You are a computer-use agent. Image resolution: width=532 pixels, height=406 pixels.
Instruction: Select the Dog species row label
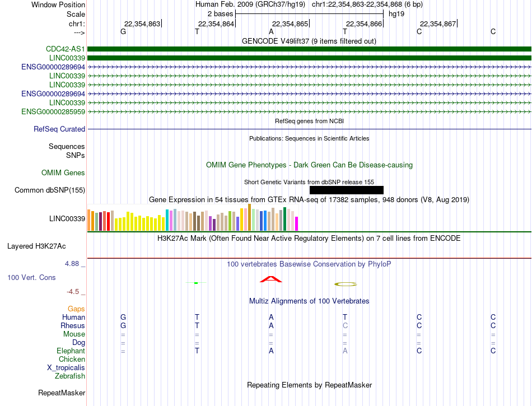coord(79,343)
